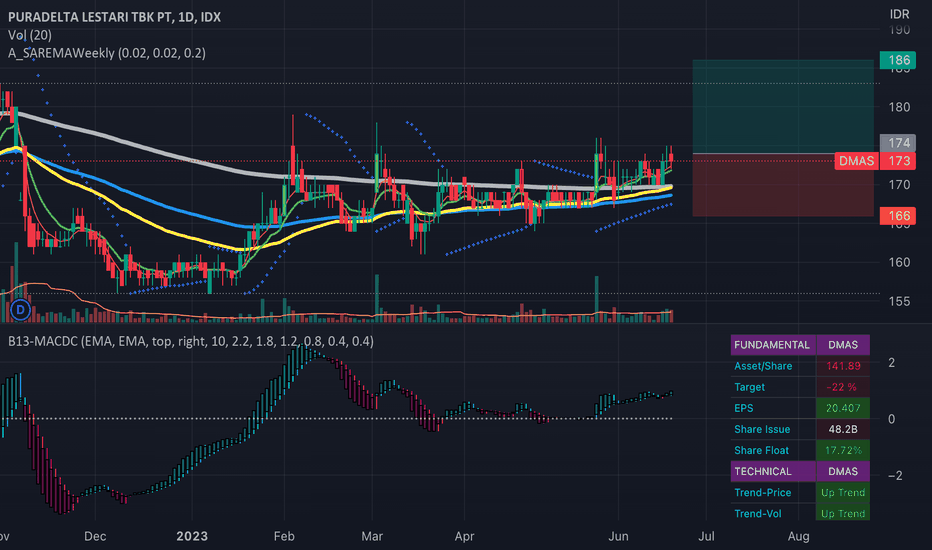Click the 160 price scale label
This screenshot has height=550, width=932.
point(899,262)
